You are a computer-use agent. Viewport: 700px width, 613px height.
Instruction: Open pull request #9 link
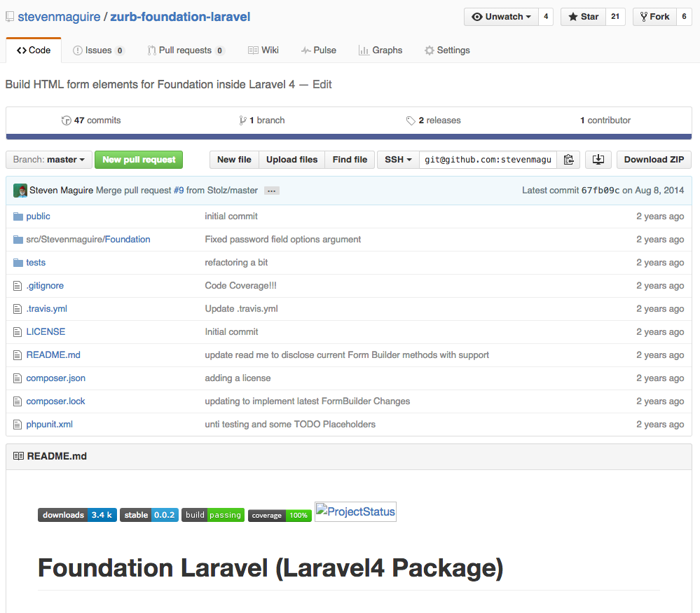pyautogui.click(x=179, y=191)
